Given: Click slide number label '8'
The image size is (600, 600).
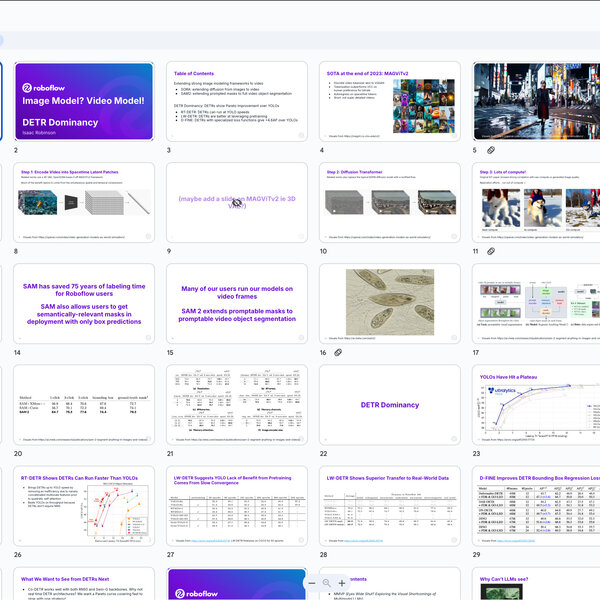Looking at the screenshot, I should click(x=16, y=251).
